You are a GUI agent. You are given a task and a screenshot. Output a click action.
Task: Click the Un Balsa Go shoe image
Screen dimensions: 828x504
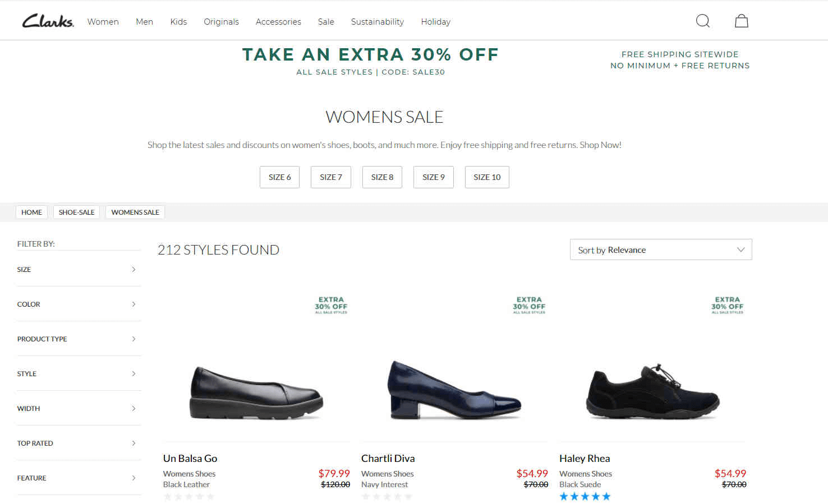coord(256,392)
